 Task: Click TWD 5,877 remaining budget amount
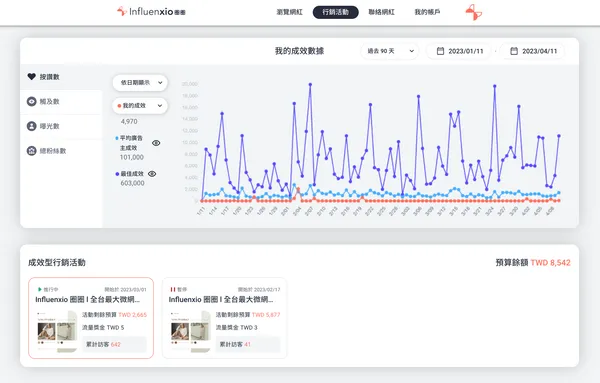click(x=266, y=315)
